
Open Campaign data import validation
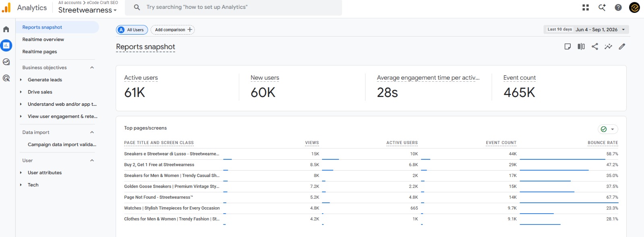point(62,144)
